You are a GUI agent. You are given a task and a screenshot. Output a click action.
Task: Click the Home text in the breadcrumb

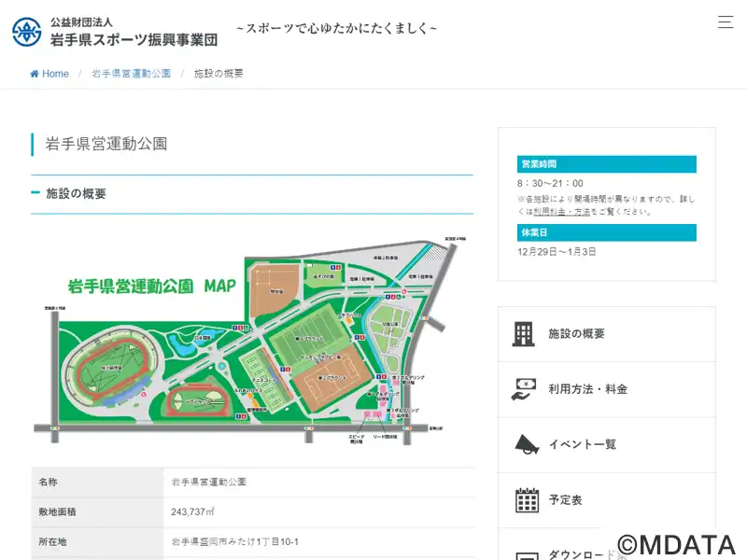click(x=55, y=74)
